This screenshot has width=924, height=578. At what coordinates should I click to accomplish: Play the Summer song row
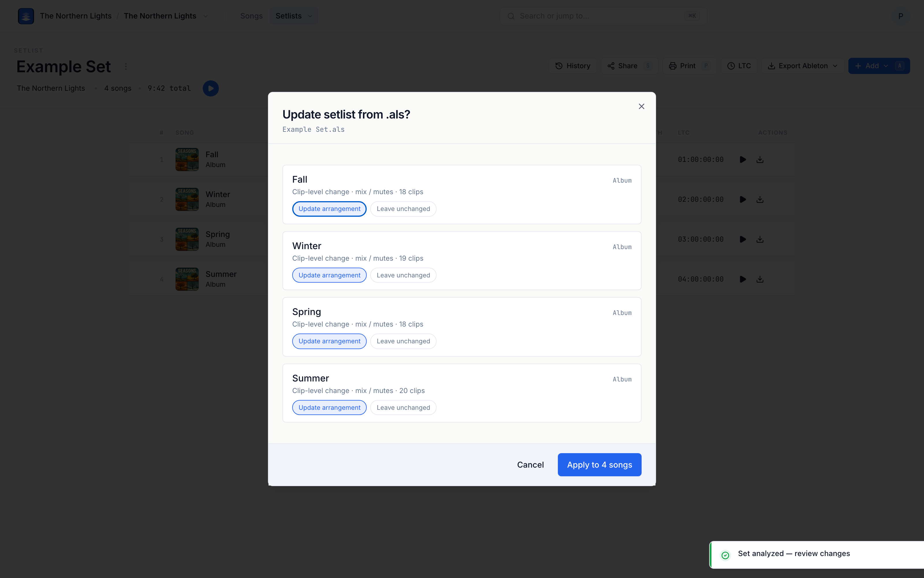click(743, 279)
